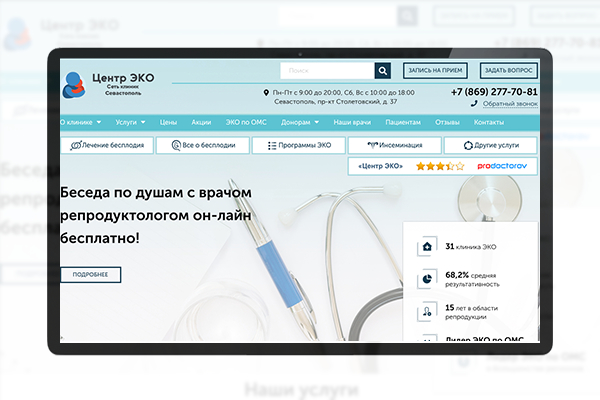
Task: Click the working hours Пн-Пт text
Action: (343, 93)
